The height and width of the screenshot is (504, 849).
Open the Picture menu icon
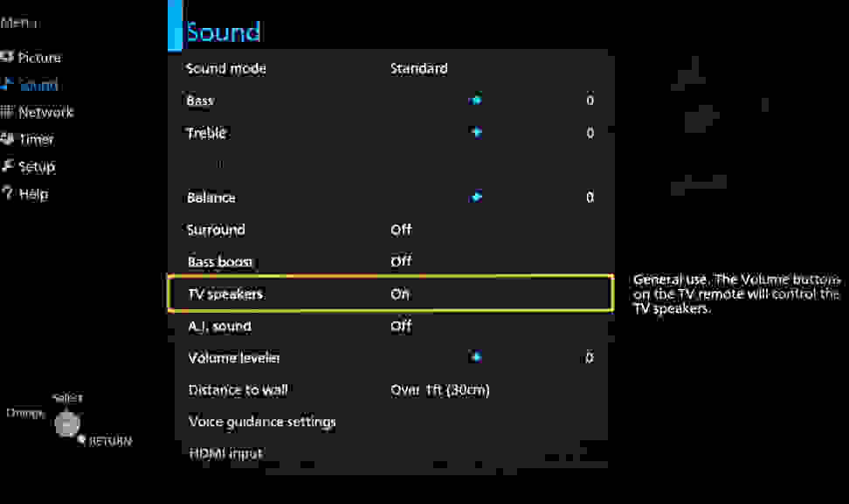(x=7, y=57)
